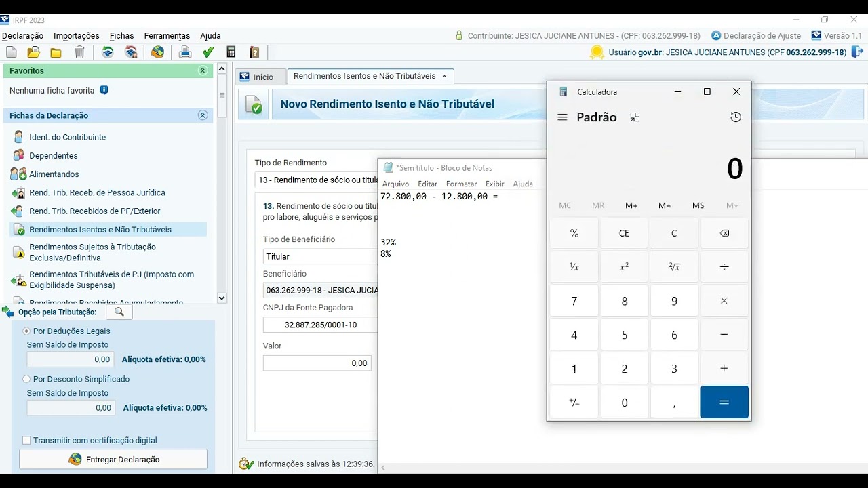
Task: Click the red-arrow import toolbar icon
Action: (132, 52)
